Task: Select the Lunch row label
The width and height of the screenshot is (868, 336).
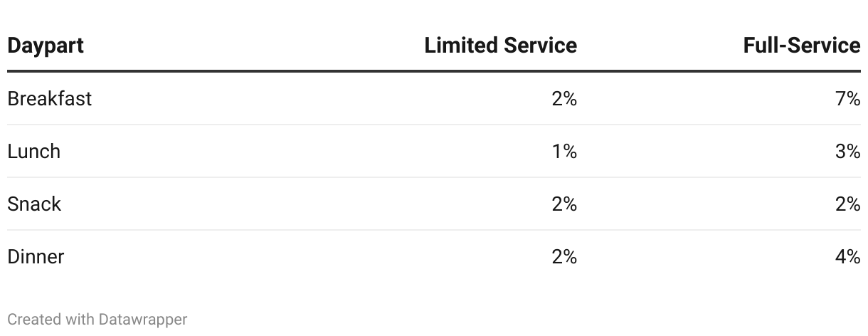Action: point(33,151)
